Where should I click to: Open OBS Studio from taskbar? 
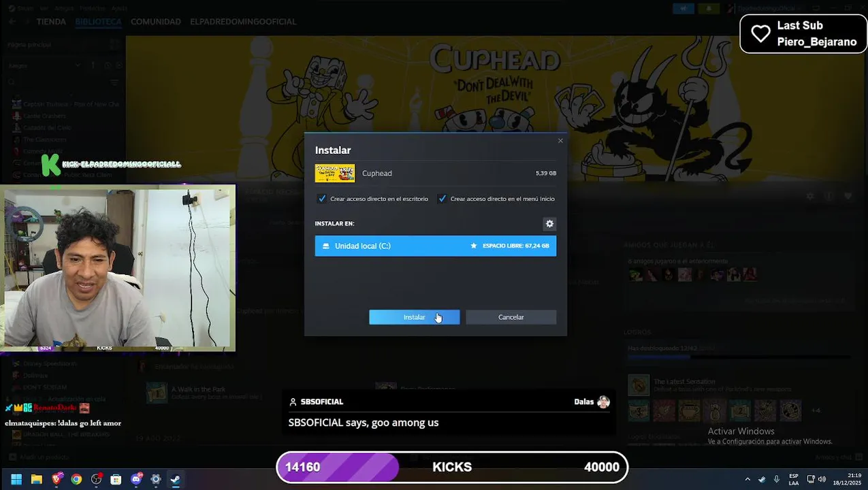pos(96,479)
